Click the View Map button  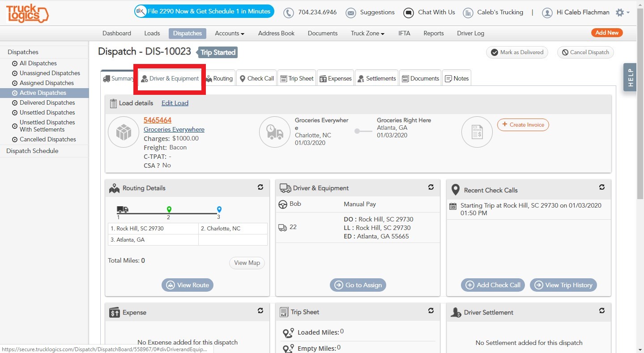coord(247,263)
